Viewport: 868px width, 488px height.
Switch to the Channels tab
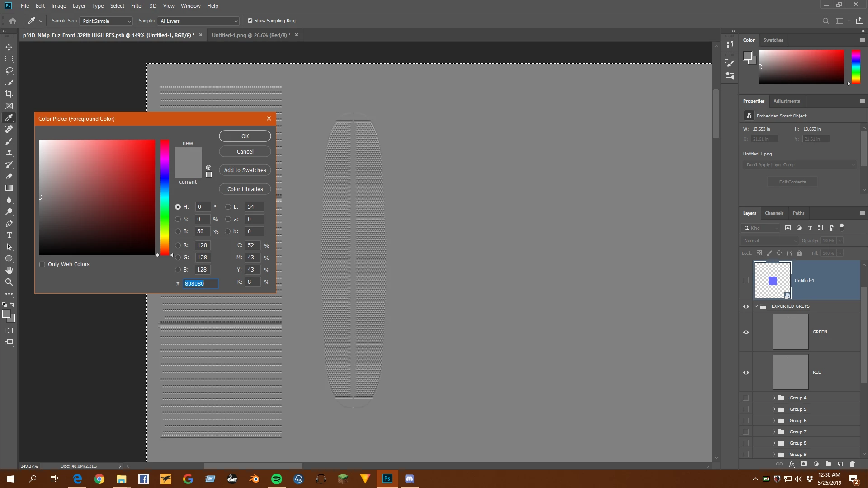point(774,213)
